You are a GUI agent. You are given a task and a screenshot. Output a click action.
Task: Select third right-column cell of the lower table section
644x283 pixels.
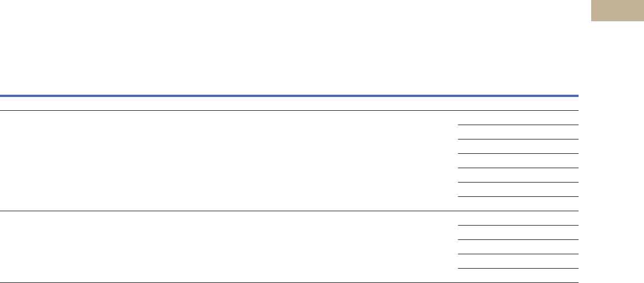click(x=518, y=247)
